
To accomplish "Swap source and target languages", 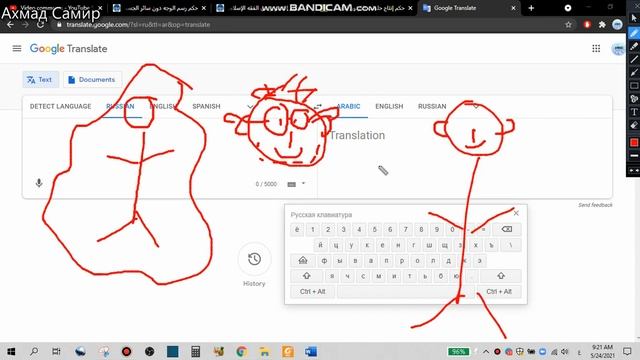I will click(318, 107).
